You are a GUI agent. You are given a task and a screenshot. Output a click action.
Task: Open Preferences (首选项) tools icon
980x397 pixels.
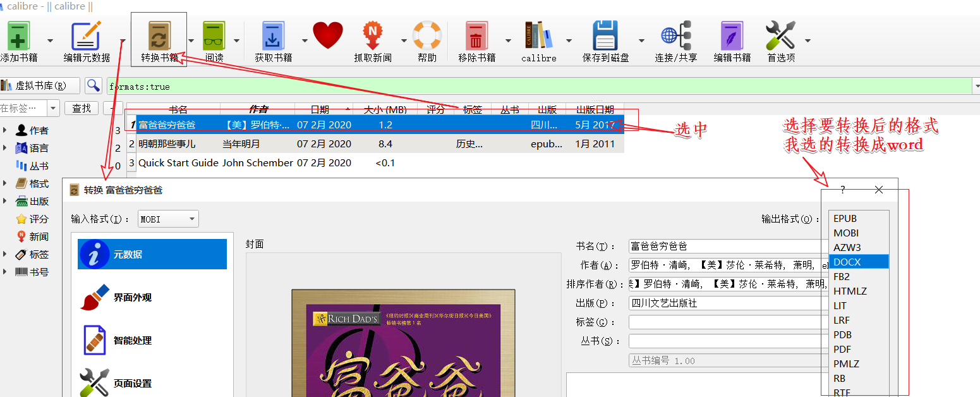pos(781,36)
